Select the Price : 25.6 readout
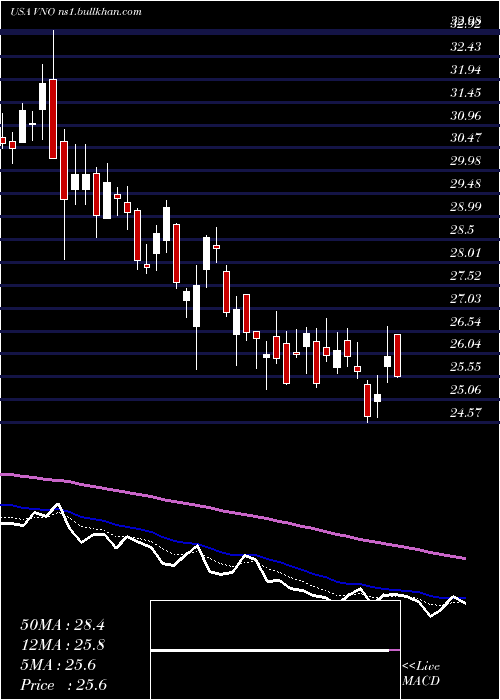The height and width of the screenshot is (700, 500). (x=63, y=685)
